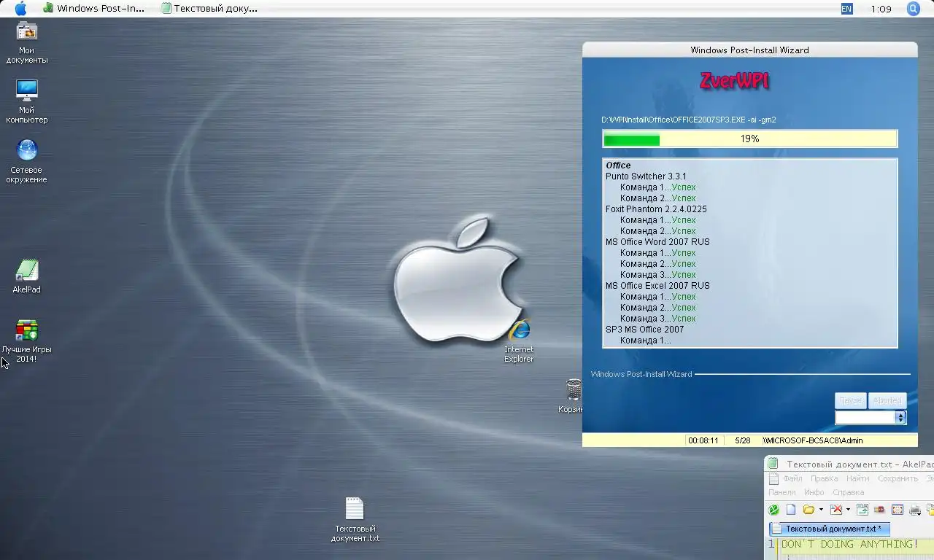Select the Сетевое окружение desktop icon
Image resolution: width=934 pixels, height=560 pixels.
[26, 161]
